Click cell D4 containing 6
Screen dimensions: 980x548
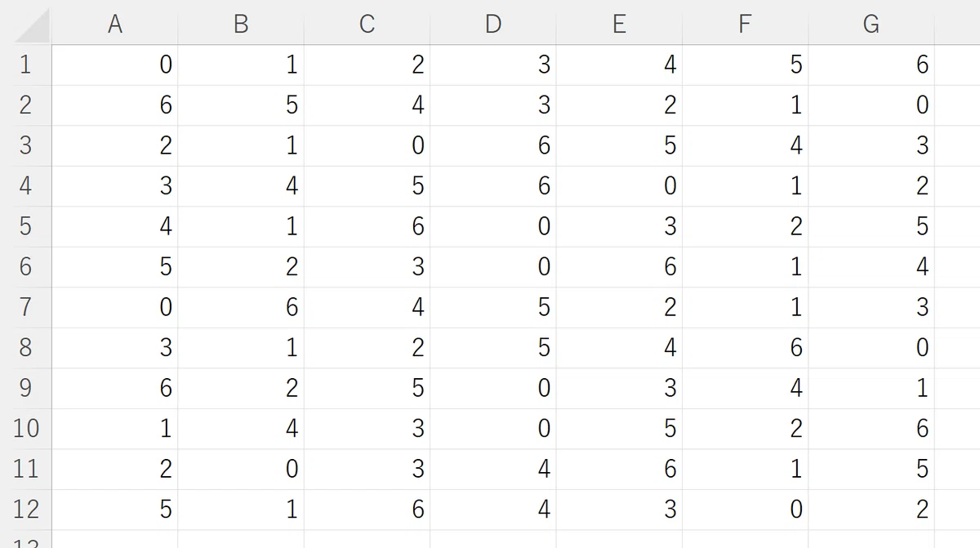pos(492,186)
